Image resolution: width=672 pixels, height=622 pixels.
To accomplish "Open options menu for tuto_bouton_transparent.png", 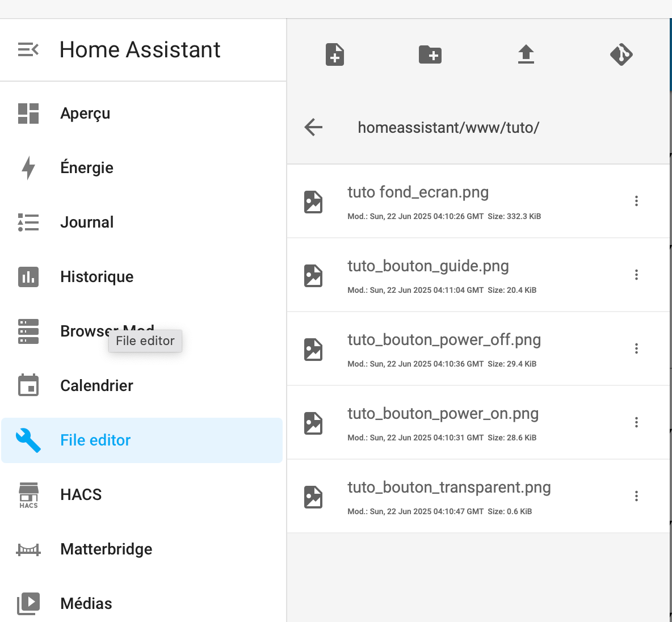I will (x=636, y=496).
